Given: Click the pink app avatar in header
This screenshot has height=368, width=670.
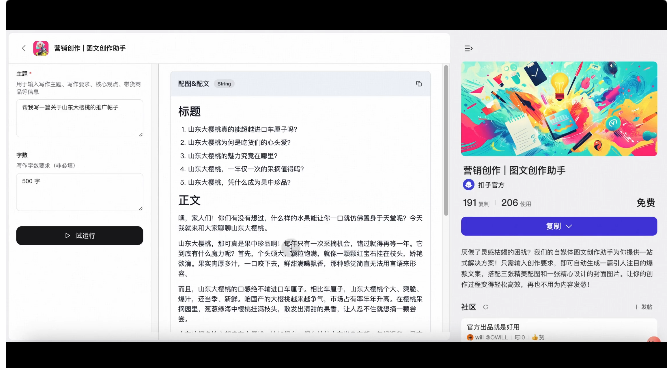Looking at the screenshot, I should point(41,48).
